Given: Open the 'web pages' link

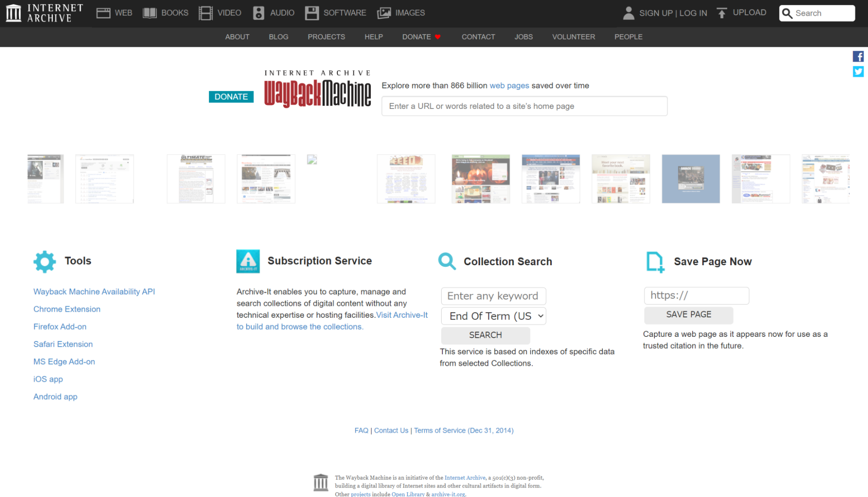Looking at the screenshot, I should click(x=509, y=86).
